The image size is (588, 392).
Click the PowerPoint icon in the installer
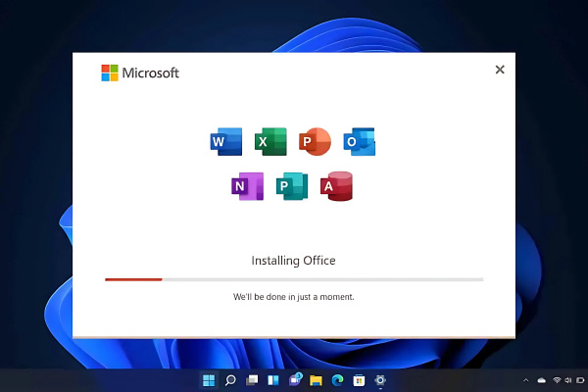click(x=315, y=142)
